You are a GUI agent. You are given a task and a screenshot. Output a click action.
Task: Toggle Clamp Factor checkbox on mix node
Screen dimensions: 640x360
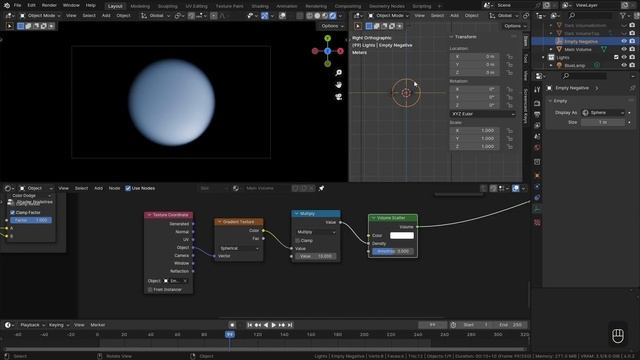pyautogui.click(x=12, y=213)
